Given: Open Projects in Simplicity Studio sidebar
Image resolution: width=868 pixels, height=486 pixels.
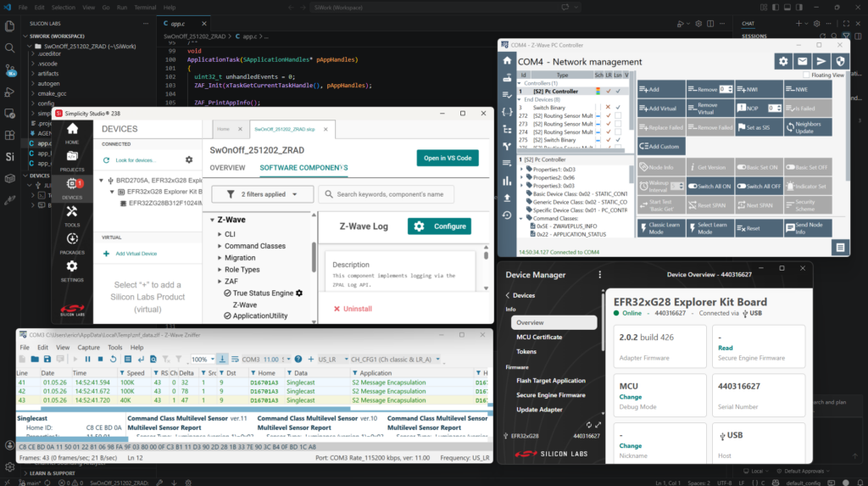Looking at the screenshot, I should 72,161.
